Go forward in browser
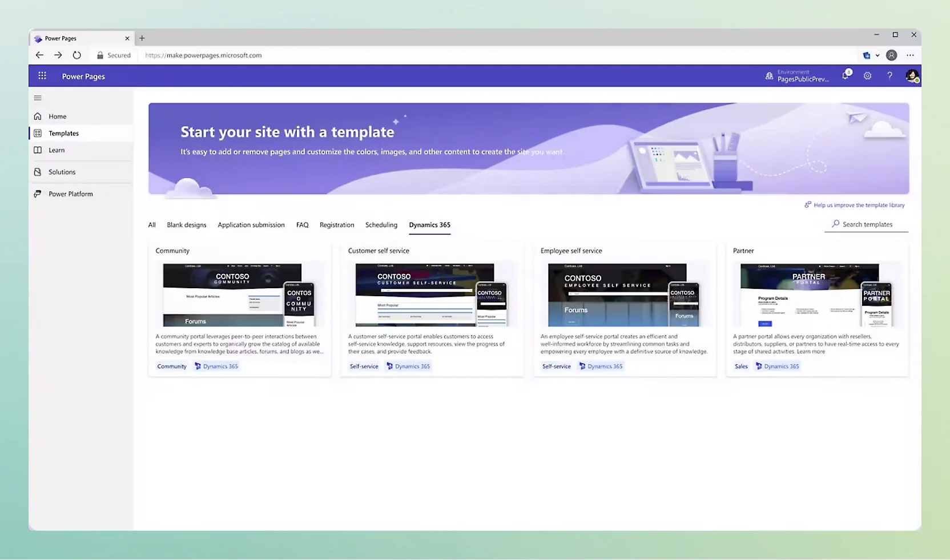The height and width of the screenshot is (560, 950). coord(58,55)
